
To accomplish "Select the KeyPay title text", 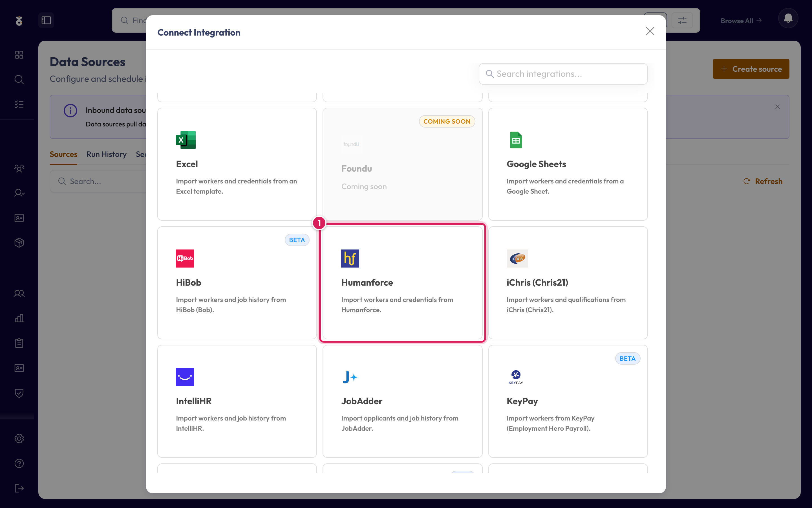I will 522,401.
